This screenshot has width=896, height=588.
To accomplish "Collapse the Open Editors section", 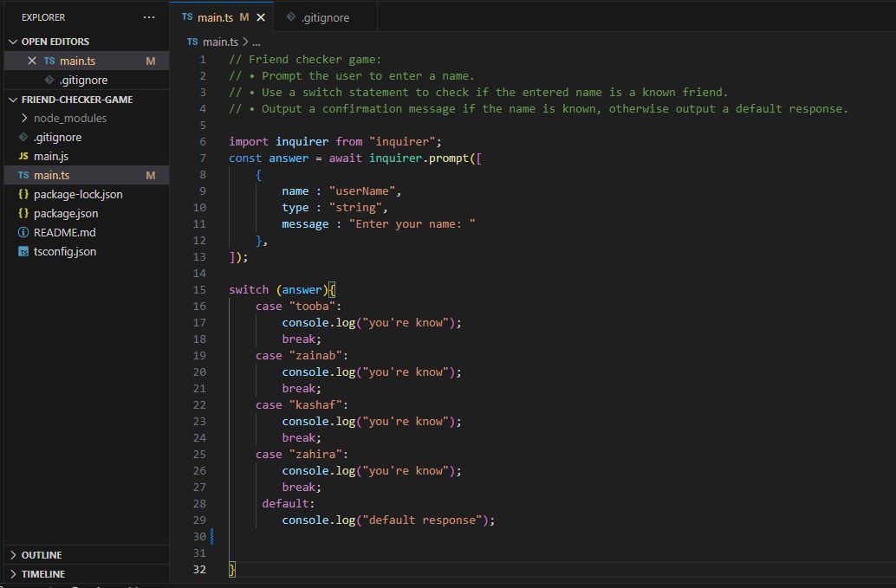I will 13,42.
